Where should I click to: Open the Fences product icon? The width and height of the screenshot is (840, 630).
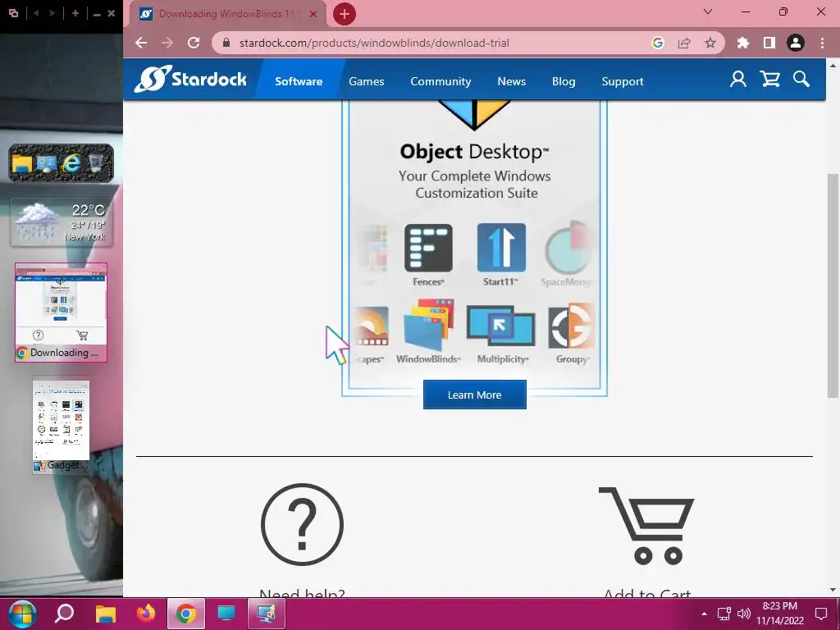click(428, 248)
